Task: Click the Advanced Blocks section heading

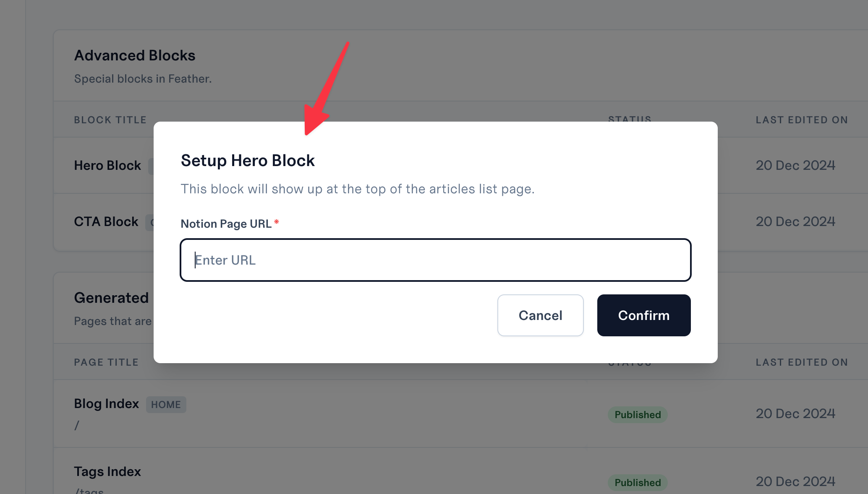Action: (135, 55)
